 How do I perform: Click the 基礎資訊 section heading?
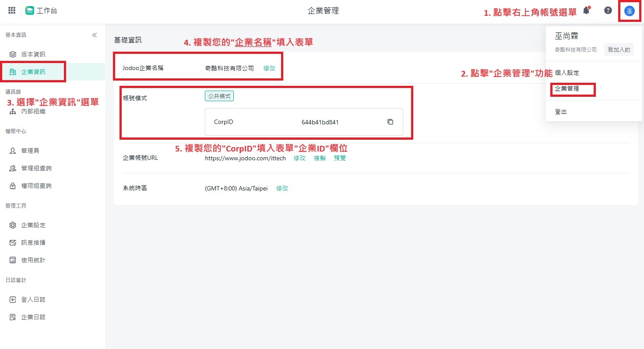(x=128, y=40)
